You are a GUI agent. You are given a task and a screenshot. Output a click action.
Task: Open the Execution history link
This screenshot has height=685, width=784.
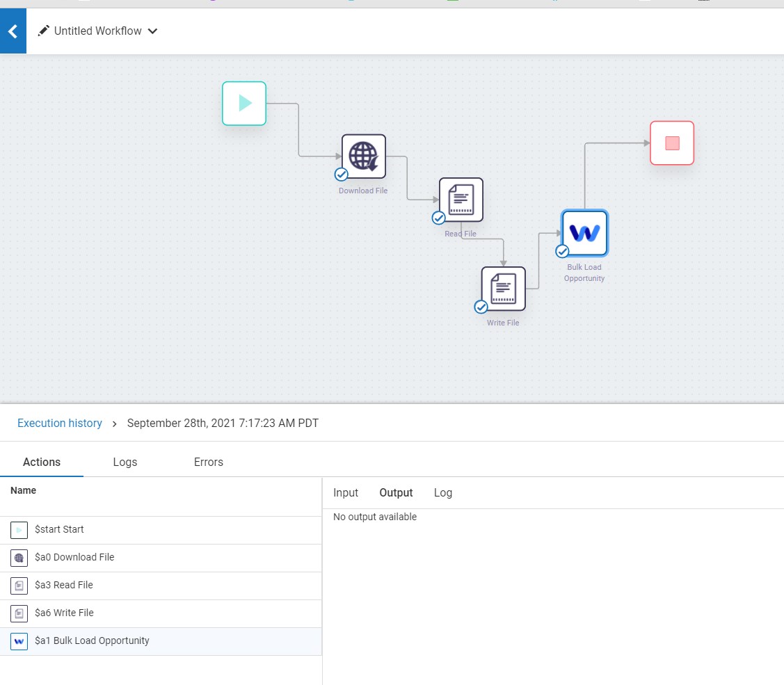pyautogui.click(x=60, y=423)
